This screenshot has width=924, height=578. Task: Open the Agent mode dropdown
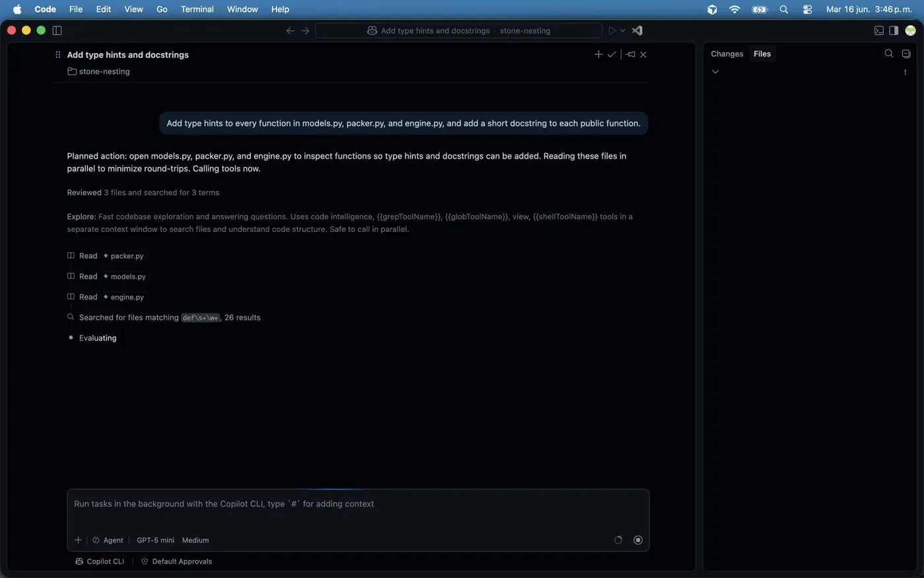pos(108,540)
